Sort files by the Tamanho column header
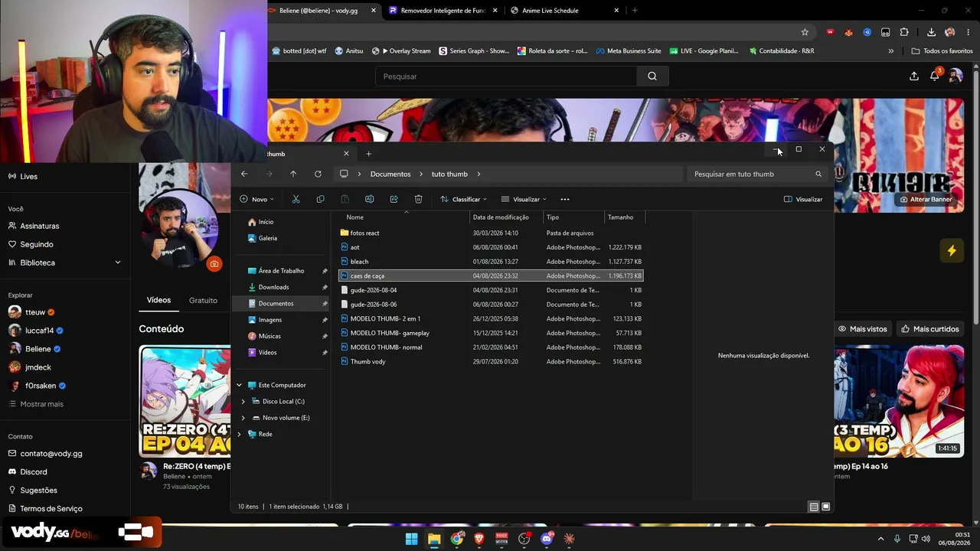 [x=625, y=217]
